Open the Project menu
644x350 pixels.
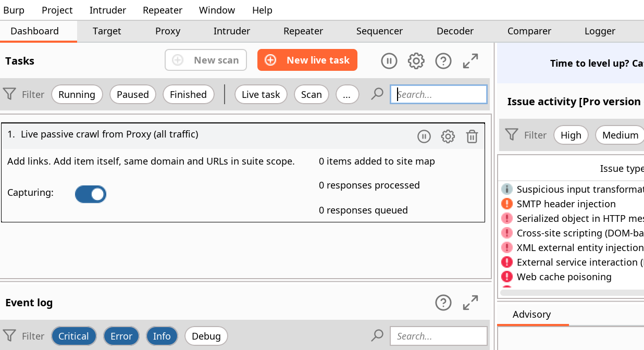click(57, 10)
